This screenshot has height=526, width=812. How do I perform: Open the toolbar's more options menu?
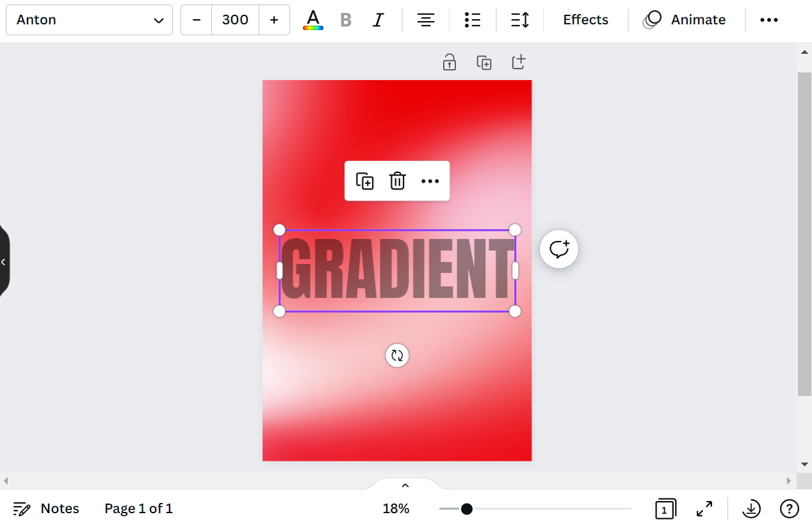[x=768, y=20]
